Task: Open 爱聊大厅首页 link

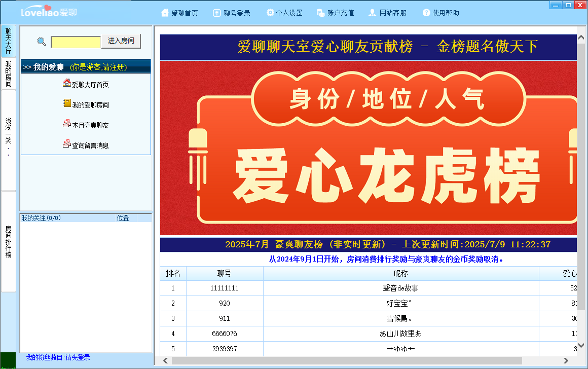Action: coord(90,85)
